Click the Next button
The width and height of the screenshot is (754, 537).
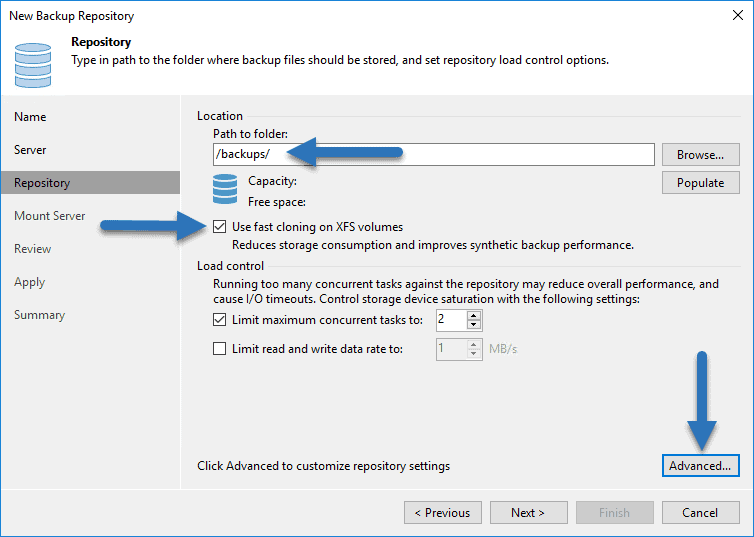(528, 513)
